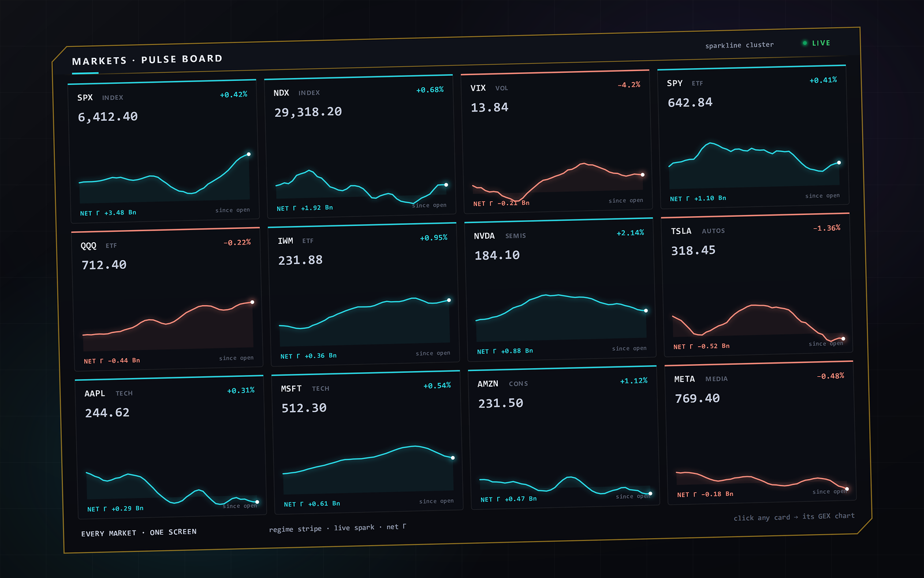Click the MSFT ticker symbol

tap(291, 389)
